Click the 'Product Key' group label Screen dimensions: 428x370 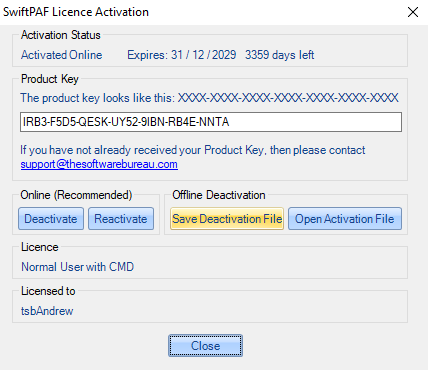(50, 79)
